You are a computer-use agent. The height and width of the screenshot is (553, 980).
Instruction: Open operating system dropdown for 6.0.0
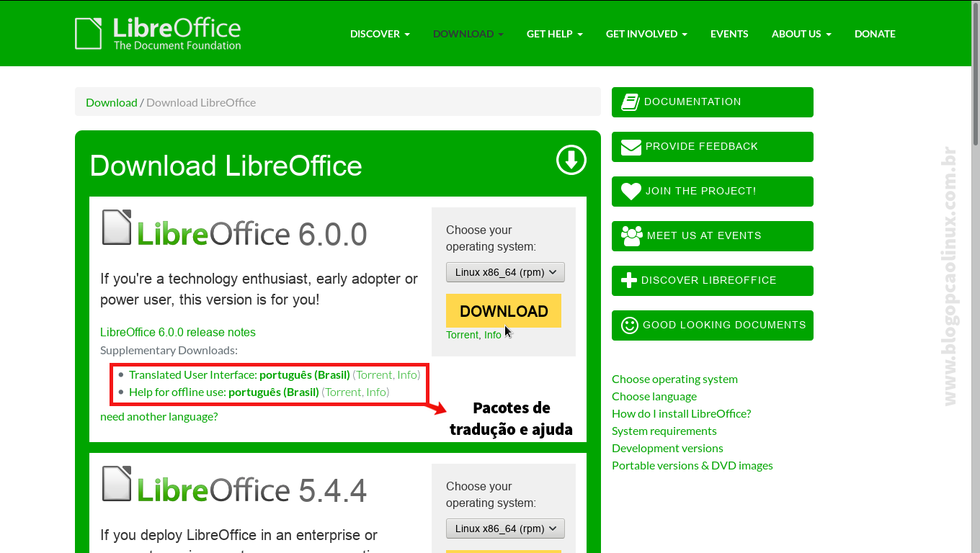tap(505, 272)
